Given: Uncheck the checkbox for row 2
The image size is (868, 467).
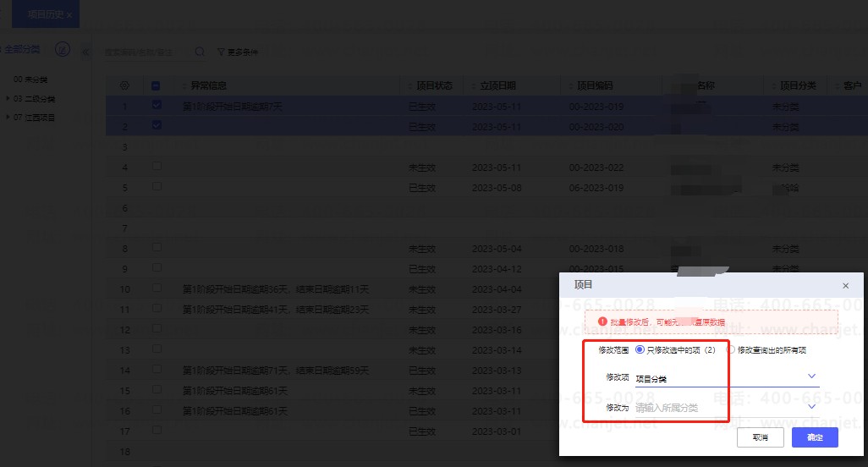Looking at the screenshot, I should [x=157, y=125].
